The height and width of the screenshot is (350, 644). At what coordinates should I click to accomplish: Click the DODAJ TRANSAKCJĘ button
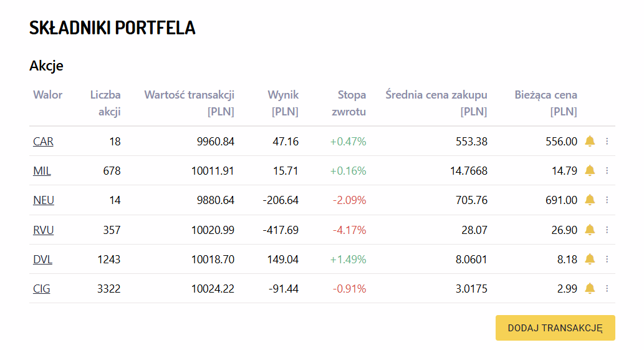[x=555, y=328]
